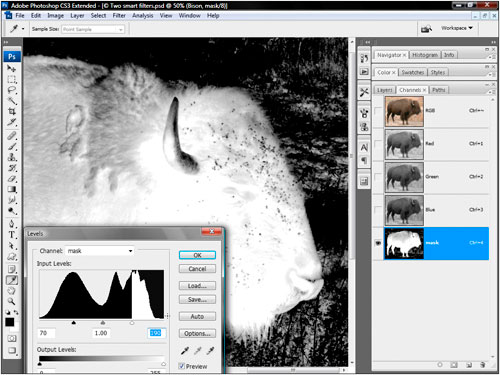Select the Zoom tool
This screenshot has height=375, width=500.
12,301
